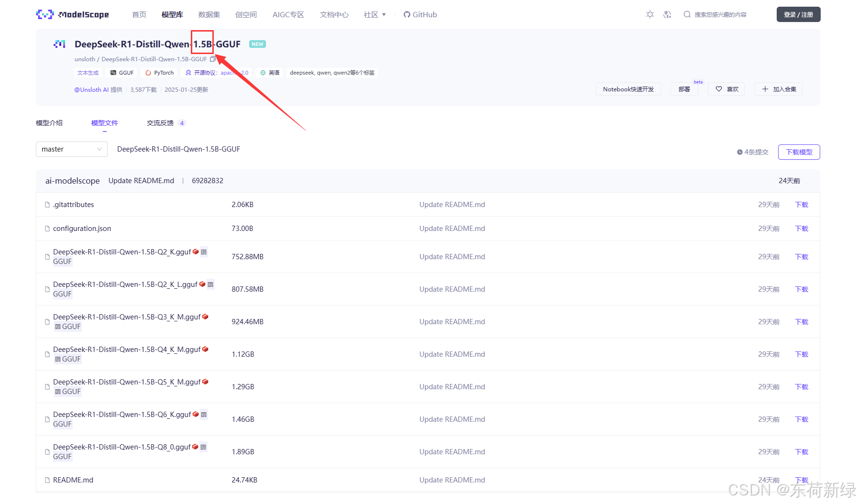Screen dimensions: 858x504
Task: Switch language with the translate icon
Action: (668, 14)
